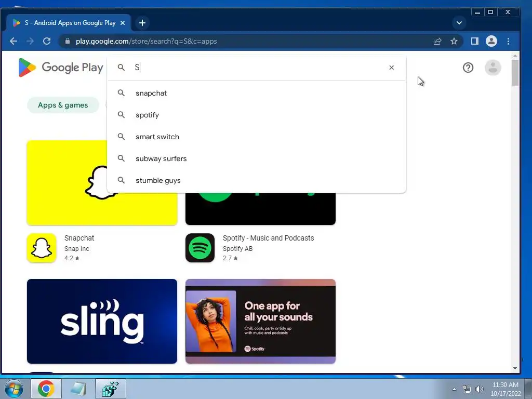532x399 pixels.
Task: Select the smart switch search suggestion
Action: pyautogui.click(x=257, y=137)
